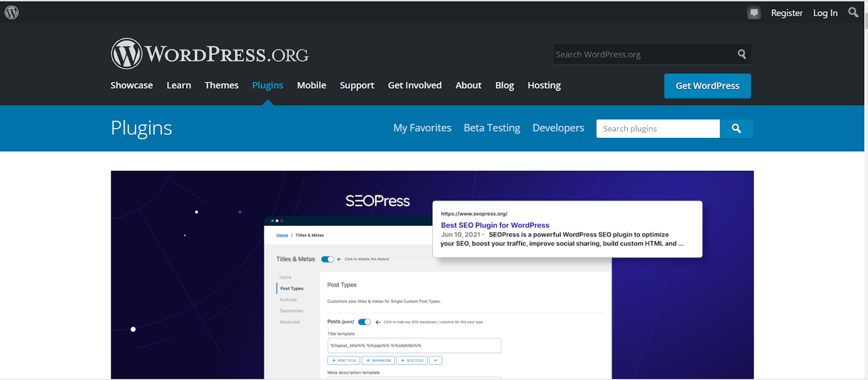Image resolution: width=868 pixels, height=380 pixels.
Task: Open the Blog menu item
Action: pos(505,85)
